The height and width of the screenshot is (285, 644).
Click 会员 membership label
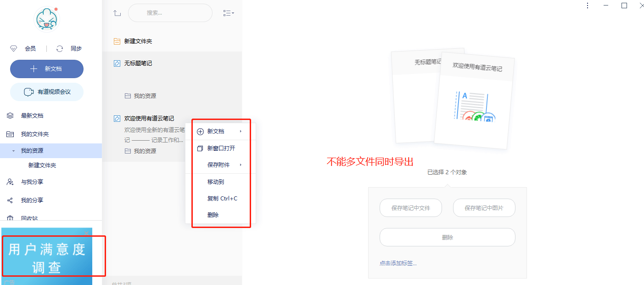coord(30,49)
